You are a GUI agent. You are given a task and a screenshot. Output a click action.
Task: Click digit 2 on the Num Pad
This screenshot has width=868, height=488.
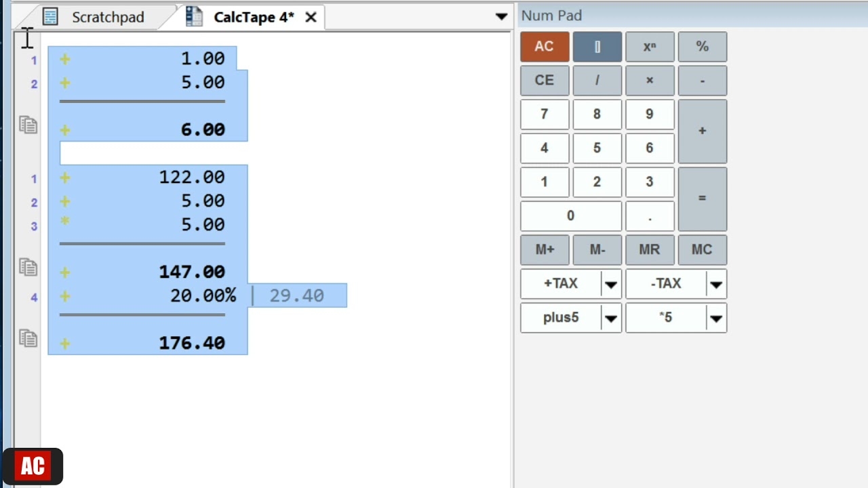[x=597, y=182]
